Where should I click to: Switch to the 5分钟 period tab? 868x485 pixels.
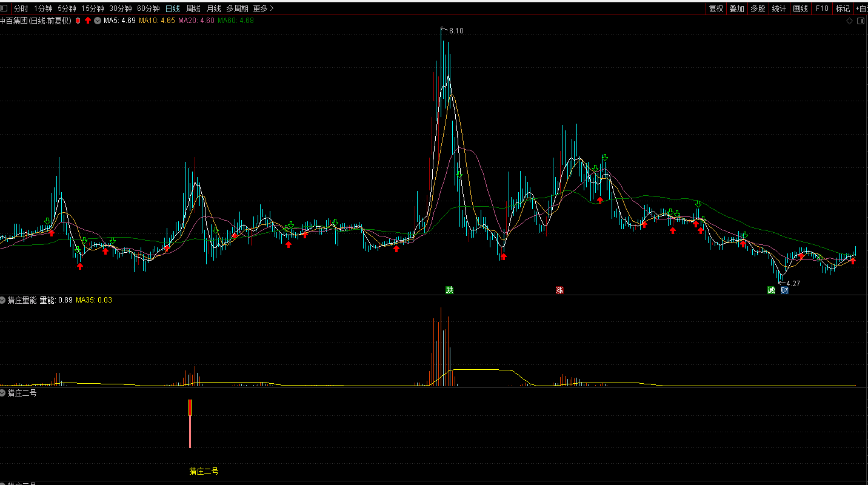pos(67,8)
